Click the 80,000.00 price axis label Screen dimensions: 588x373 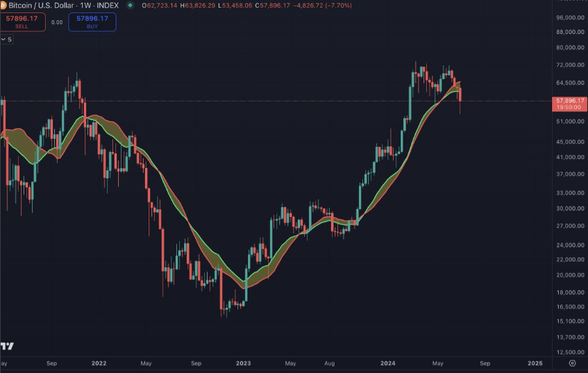click(571, 48)
